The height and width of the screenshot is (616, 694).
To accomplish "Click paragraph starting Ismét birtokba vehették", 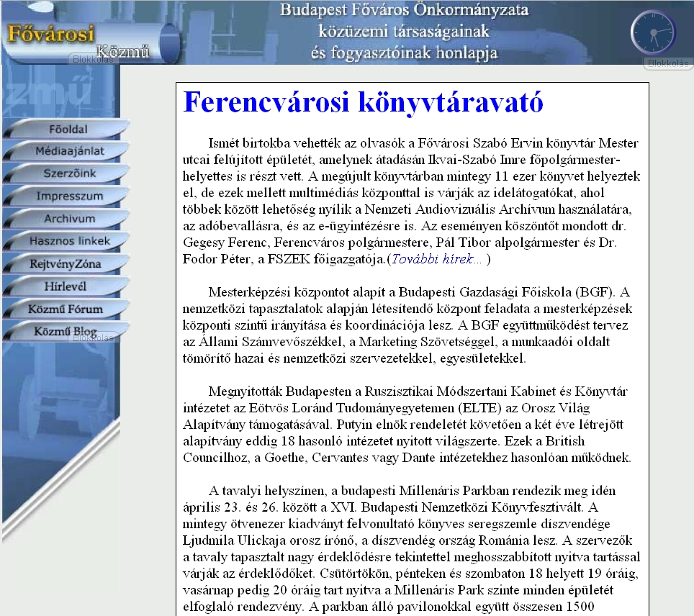I will (x=412, y=201).
